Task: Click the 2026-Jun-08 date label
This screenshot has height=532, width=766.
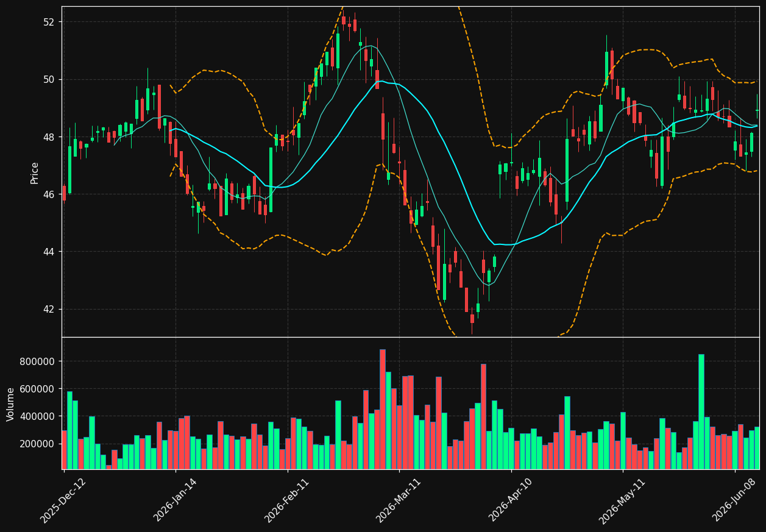Action: 734,500
